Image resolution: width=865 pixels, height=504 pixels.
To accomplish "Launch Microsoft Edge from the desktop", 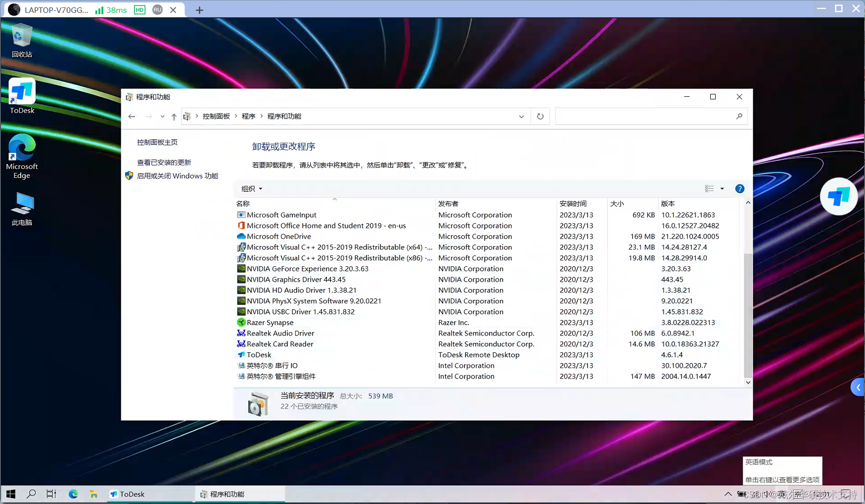I will [x=22, y=156].
